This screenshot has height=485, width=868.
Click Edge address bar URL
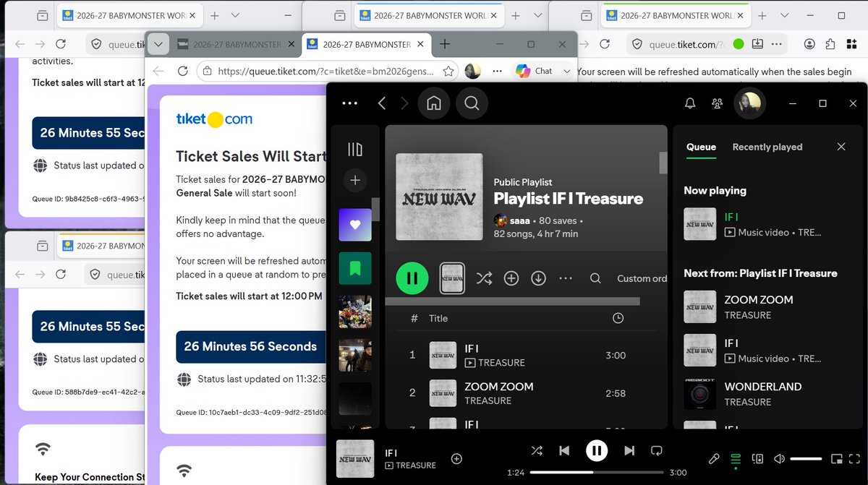(x=325, y=72)
